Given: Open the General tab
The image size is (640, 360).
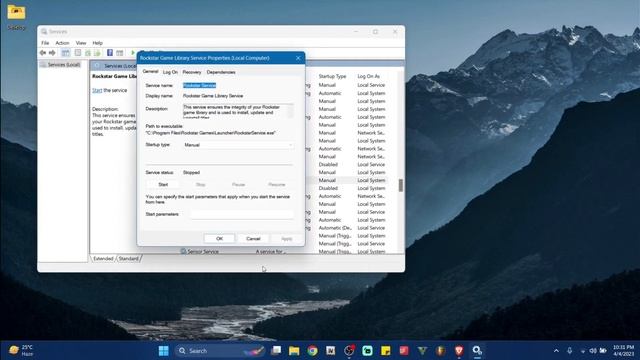Looking at the screenshot, I should click(x=150, y=71).
